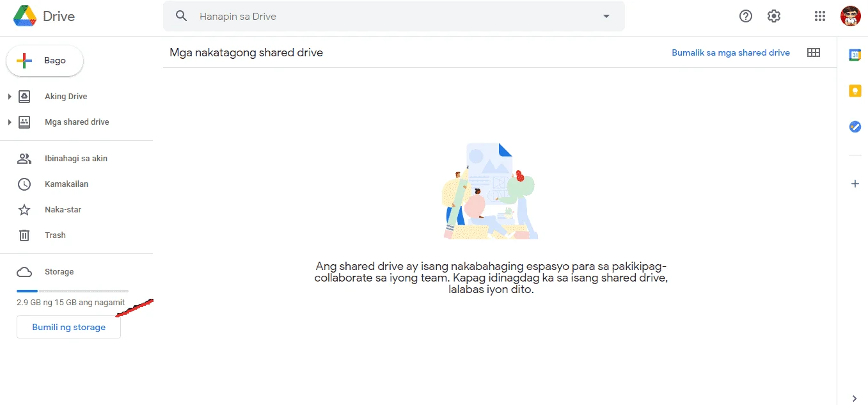Open Naka-star items
The height and width of the screenshot is (405, 868).
(x=63, y=210)
